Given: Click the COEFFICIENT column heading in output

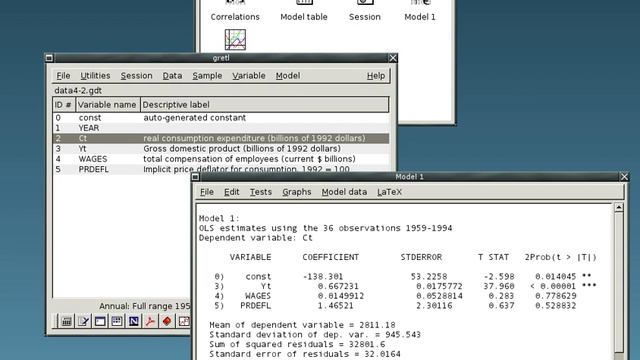Looking at the screenshot, I should tap(331, 257).
